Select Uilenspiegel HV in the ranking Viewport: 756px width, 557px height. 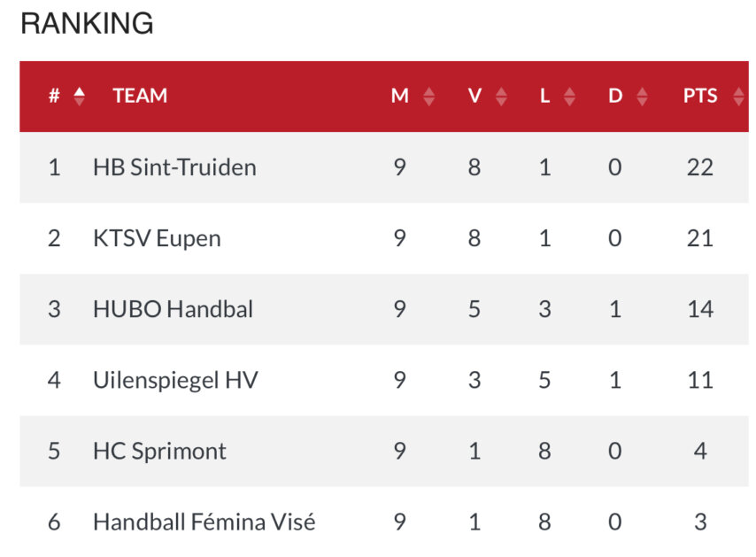coord(175,379)
